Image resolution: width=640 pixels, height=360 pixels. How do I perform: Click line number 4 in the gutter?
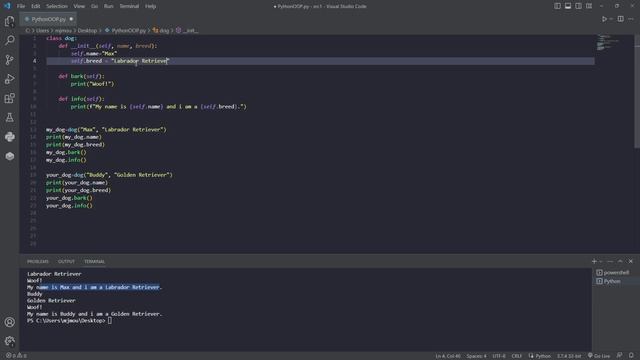point(34,61)
